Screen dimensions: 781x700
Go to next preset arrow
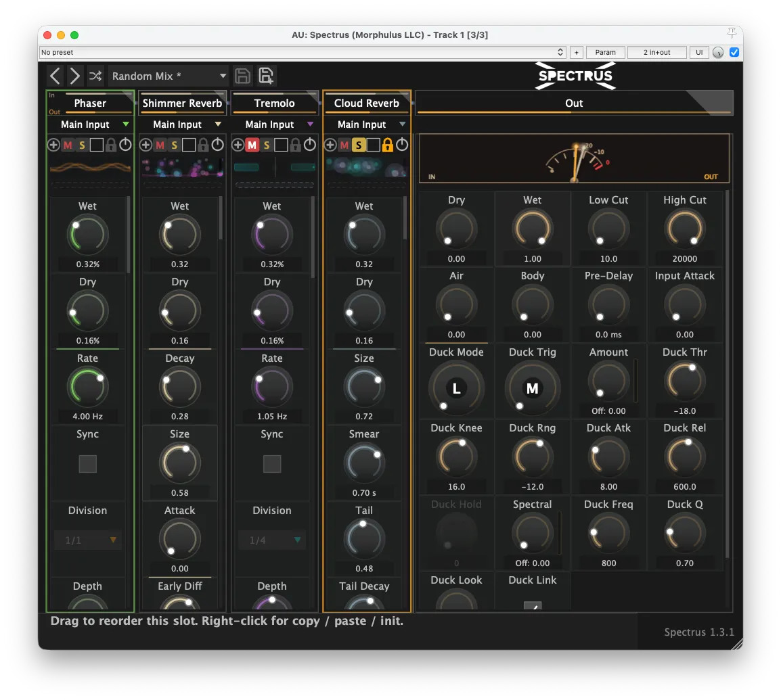(x=74, y=76)
